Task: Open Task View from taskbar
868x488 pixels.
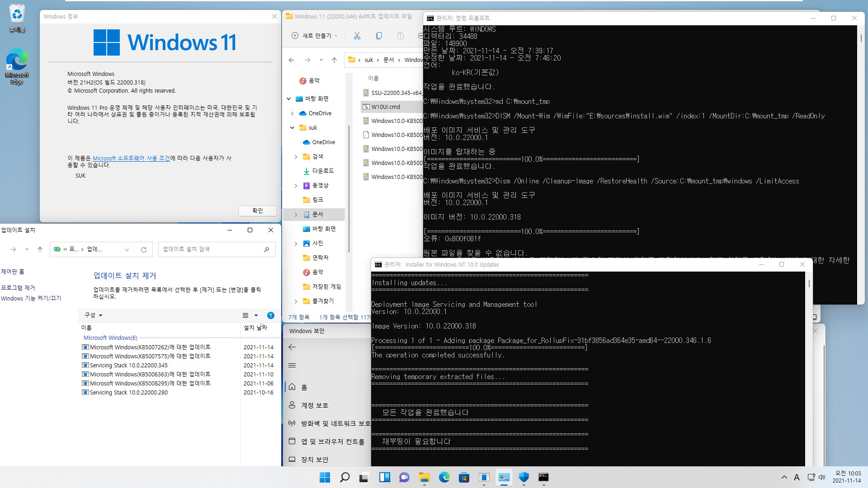Action: [364, 477]
